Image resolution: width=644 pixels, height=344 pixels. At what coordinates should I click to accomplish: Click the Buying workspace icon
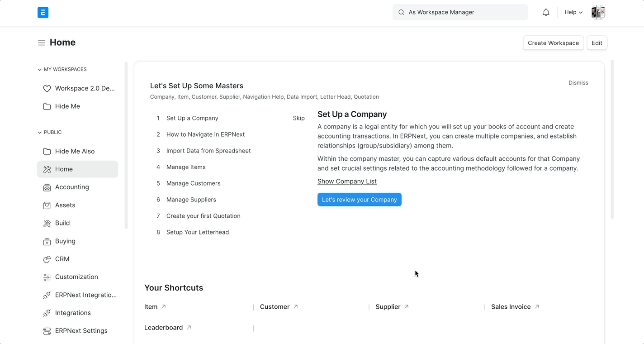(x=47, y=241)
